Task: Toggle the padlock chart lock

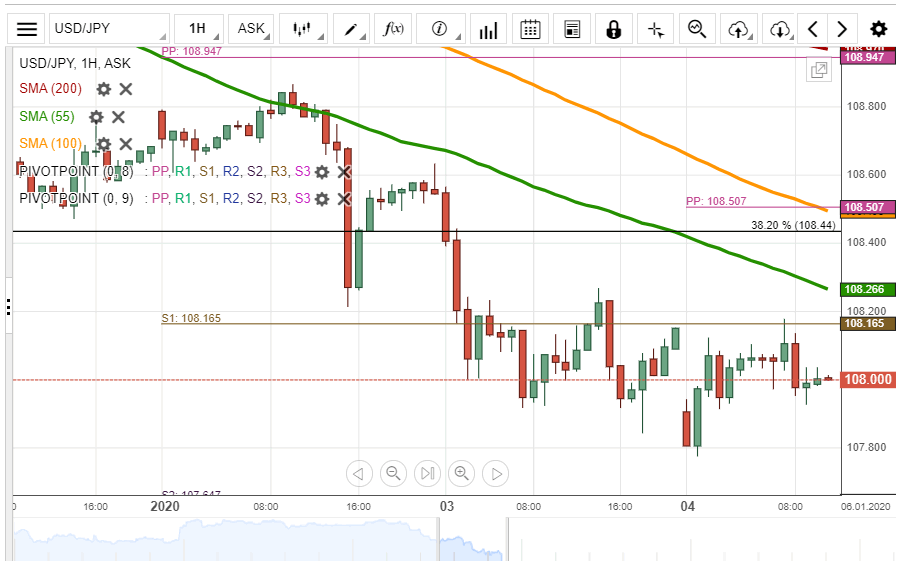Action: pos(614,29)
